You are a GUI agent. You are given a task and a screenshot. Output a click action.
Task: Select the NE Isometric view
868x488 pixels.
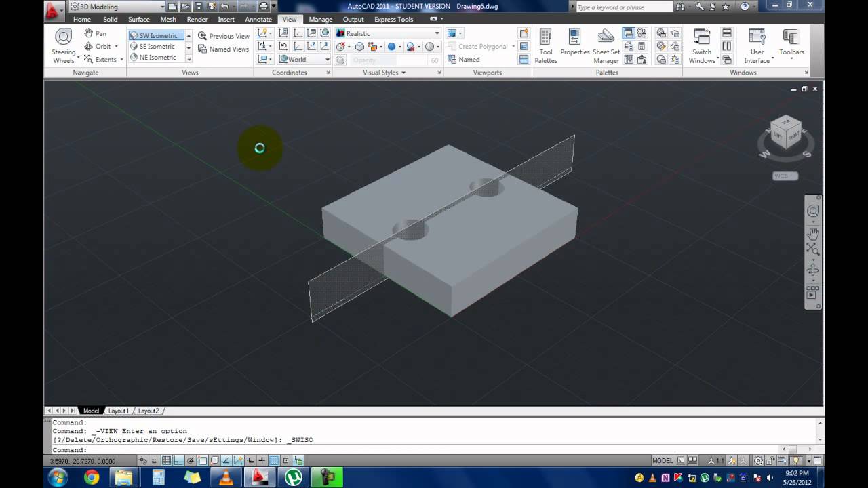(x=157, y=58)
